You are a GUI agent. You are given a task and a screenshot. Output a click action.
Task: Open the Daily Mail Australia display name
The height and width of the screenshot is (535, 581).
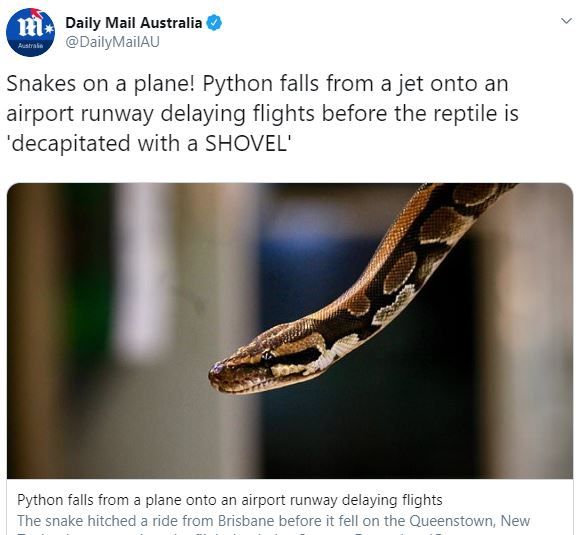click(x=133, y=23)
